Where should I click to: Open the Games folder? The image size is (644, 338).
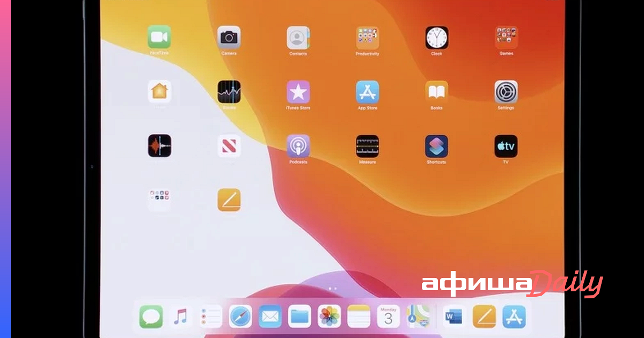(x=506, y=37)
